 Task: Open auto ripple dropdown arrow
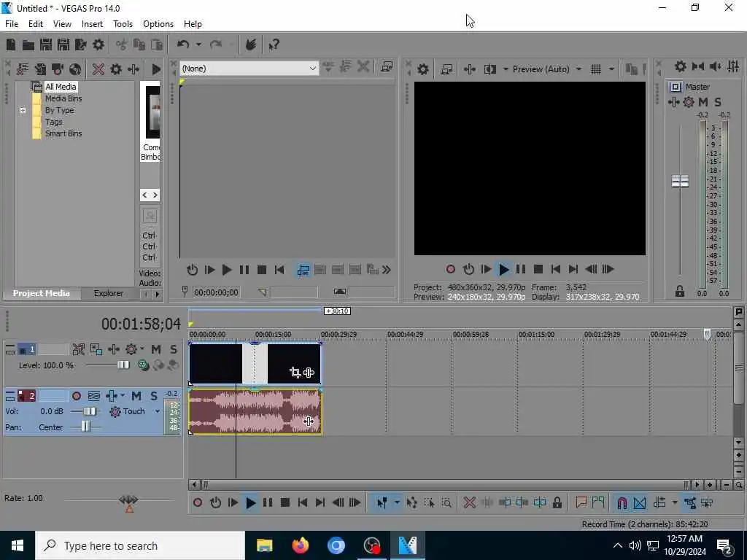[674, 502]
